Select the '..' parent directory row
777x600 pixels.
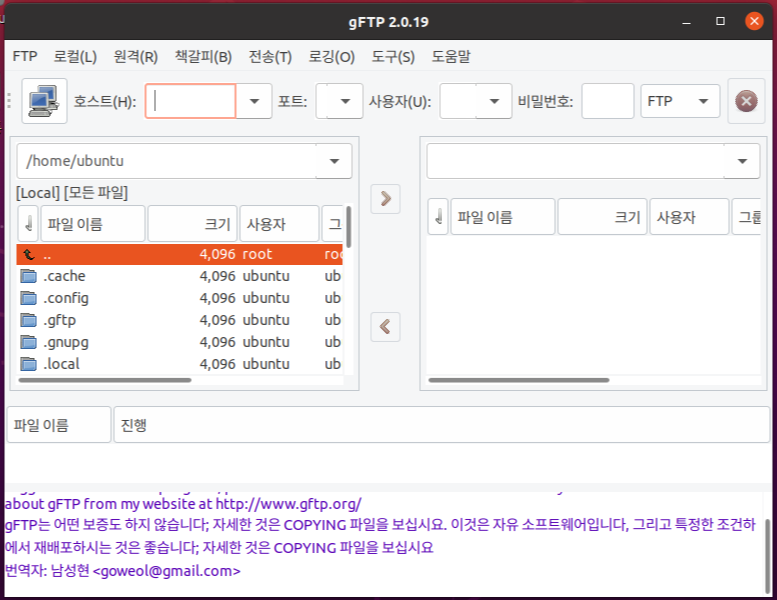(179, 254)
